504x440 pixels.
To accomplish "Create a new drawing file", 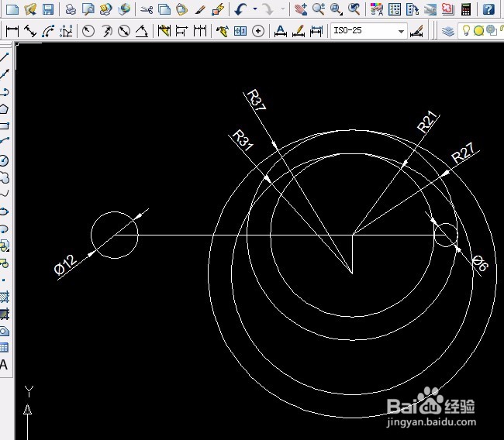I will [12, 9].
